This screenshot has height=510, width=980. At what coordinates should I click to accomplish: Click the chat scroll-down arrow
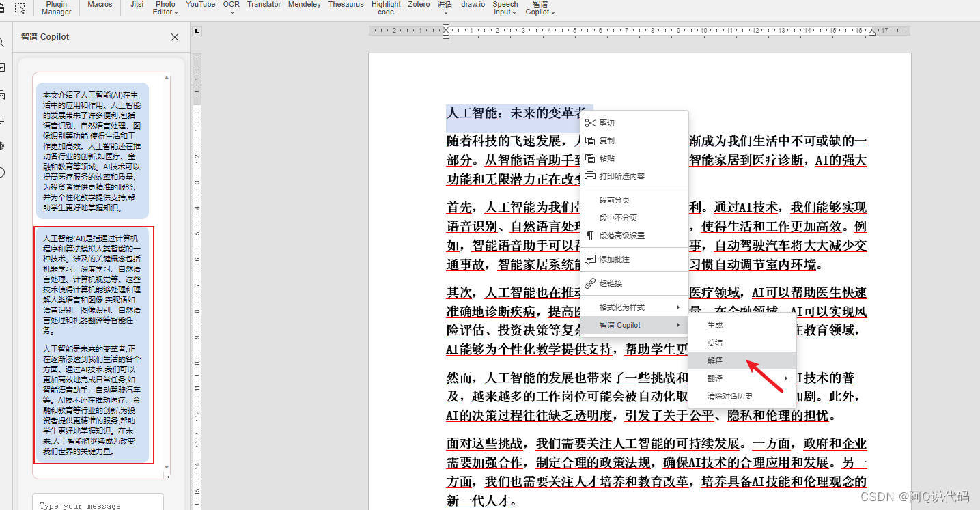click(167, 467)
